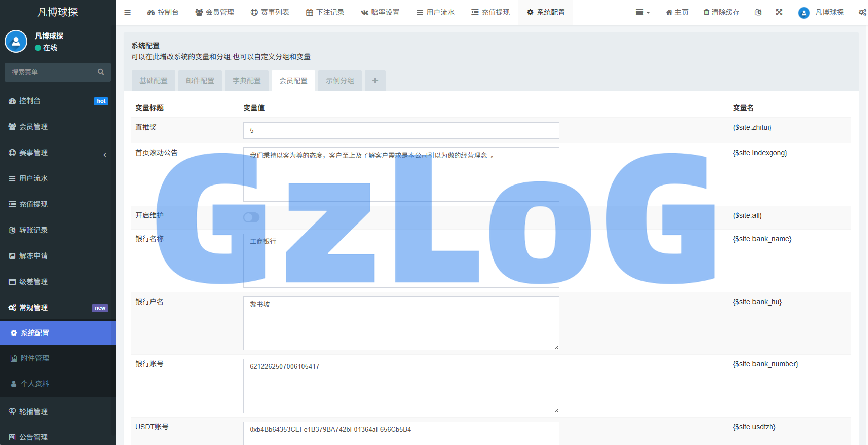This screenshot has height=445, width=868.
Task: Open 轮播管理 in the sidebar
Action: coord(58,412)
